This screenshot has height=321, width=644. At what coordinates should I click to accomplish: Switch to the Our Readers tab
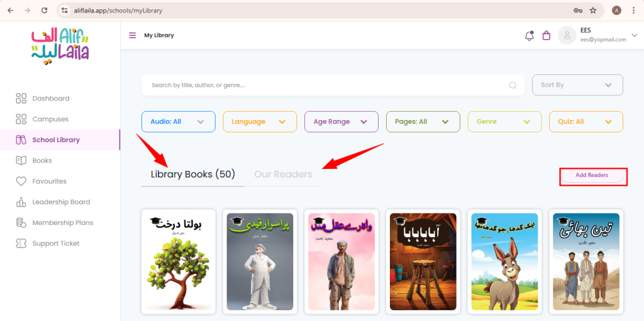click(x=284, y=175)
